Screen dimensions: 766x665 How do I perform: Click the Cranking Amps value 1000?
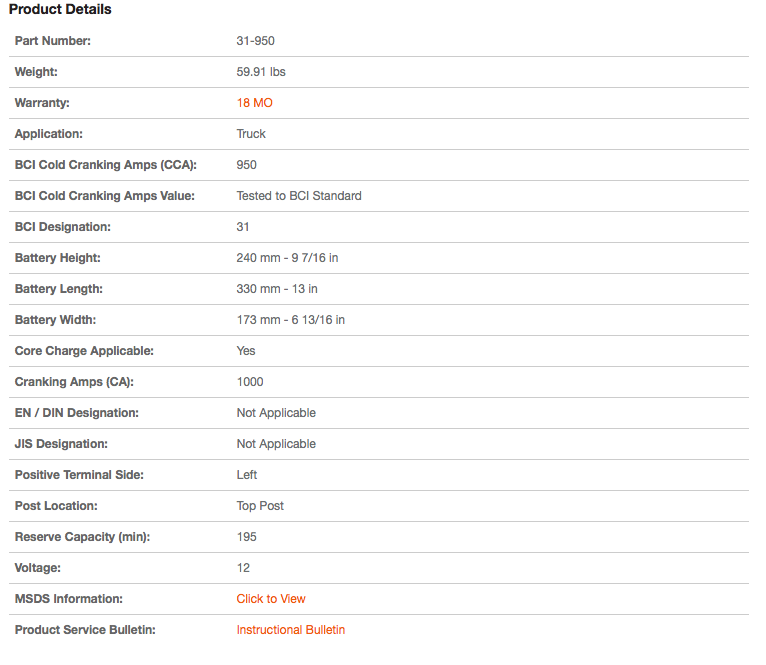pyautogui.click(x=250, y=382)
